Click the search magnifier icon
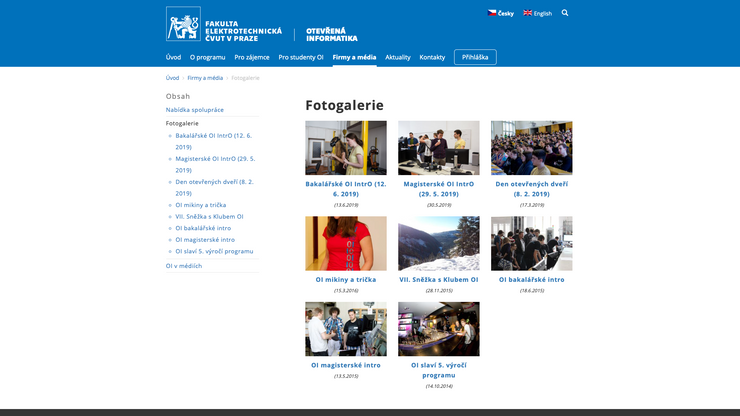740x416 pixels. point(565,13)
